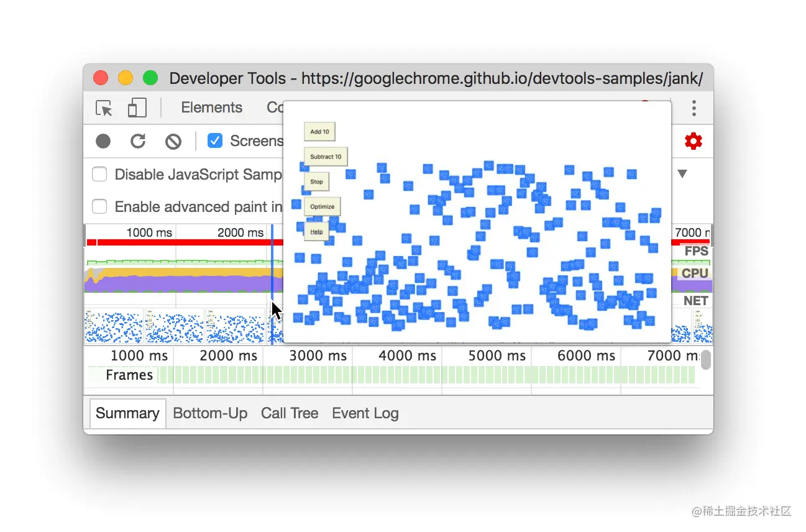Toggle the device toolbar icon
Viewport: 806px width, 532px height.
click(x=137, y=108)
